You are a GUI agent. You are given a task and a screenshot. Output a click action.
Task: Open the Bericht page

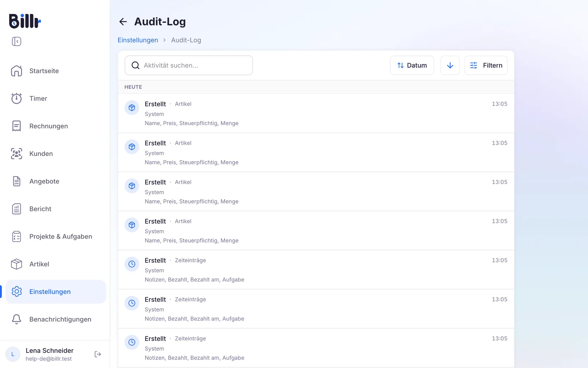[x=56, y=209]
